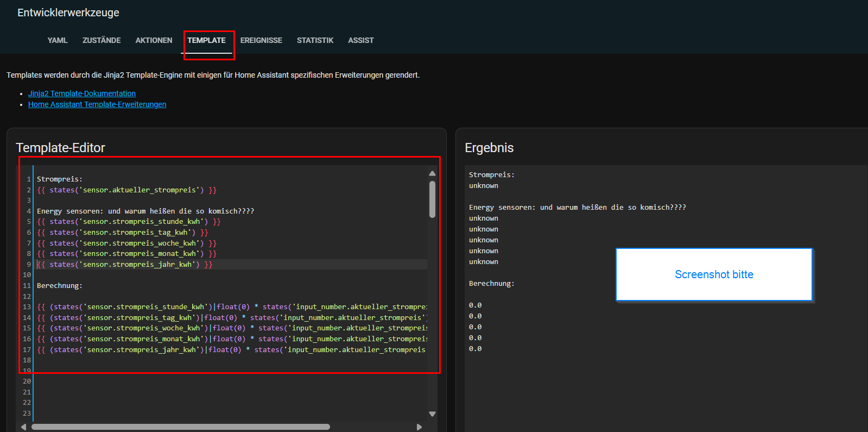Screen dimensions: 868x432
Task: Click calculation line 15 with strompreis_woche_kwh
Action: click(x=232, y=328)
